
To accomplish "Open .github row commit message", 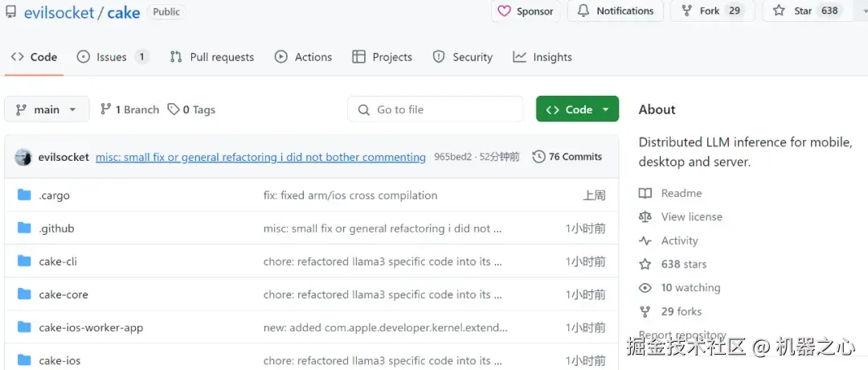I will 383,228.
